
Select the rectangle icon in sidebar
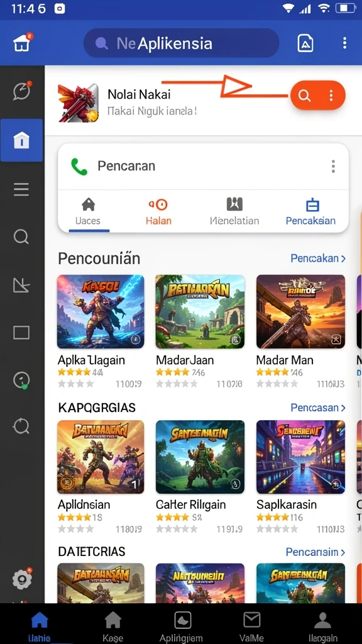pos(21,332)
